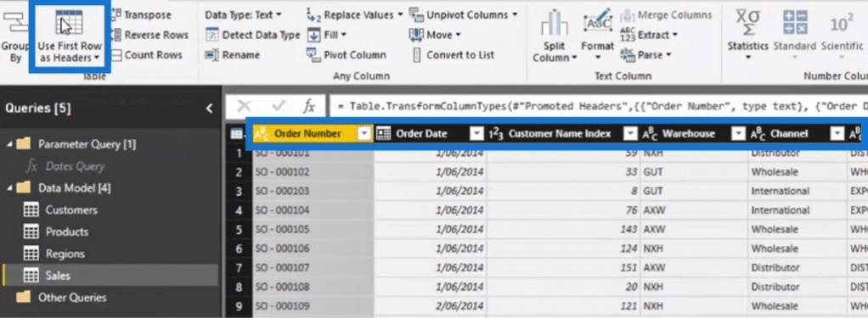Open the Extract dropdown

649,35
